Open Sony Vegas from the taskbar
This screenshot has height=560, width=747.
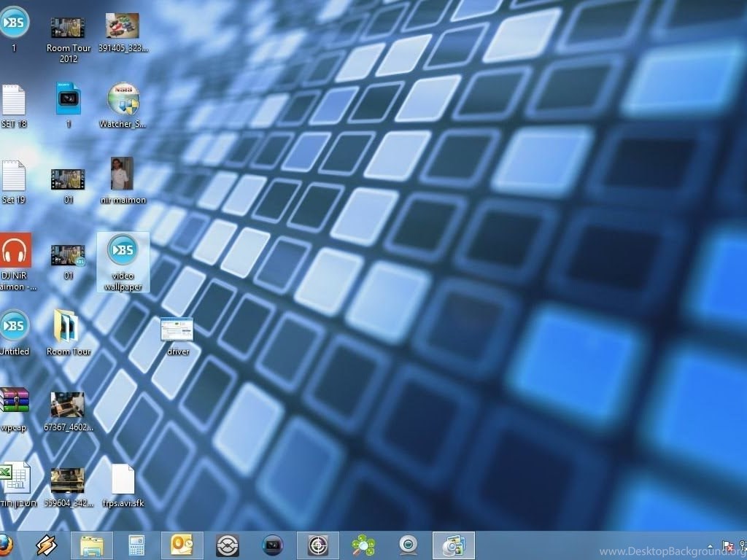click(273, 545)
